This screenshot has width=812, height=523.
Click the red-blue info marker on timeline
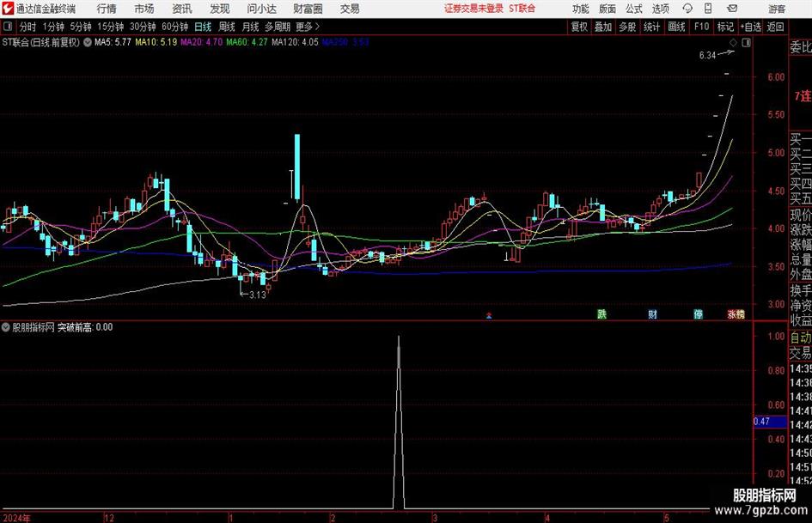coord(489,315)
